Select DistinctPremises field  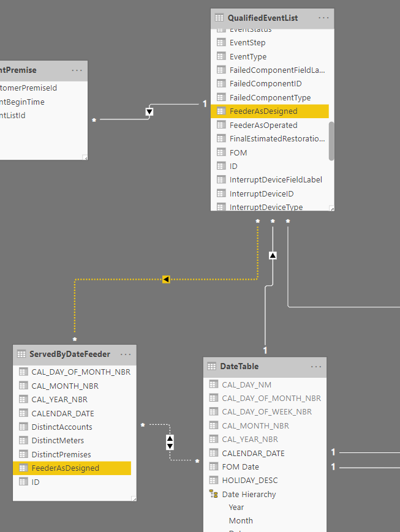coord(61,454)
